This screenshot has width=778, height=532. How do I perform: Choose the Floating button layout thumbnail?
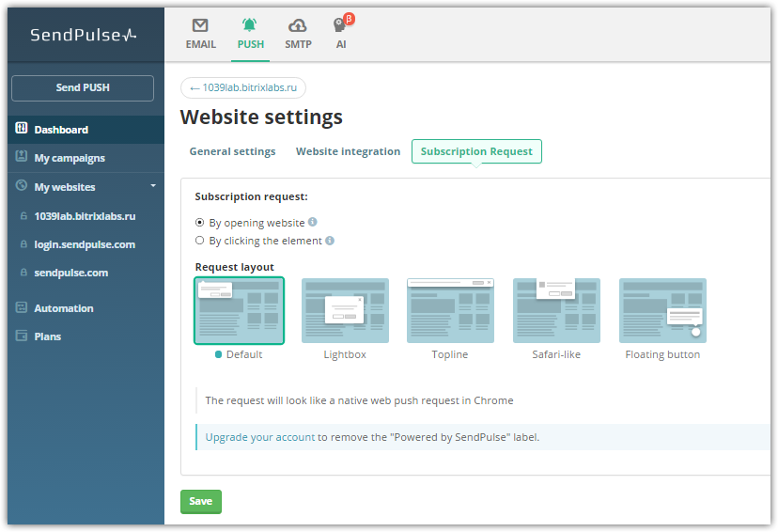click(x=662, y=311)
